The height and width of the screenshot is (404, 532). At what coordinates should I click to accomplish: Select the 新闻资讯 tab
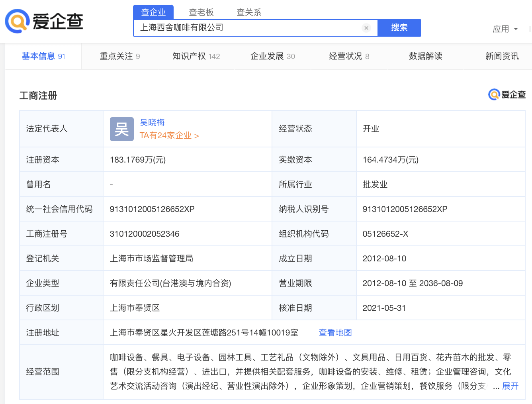click(502, 56)
